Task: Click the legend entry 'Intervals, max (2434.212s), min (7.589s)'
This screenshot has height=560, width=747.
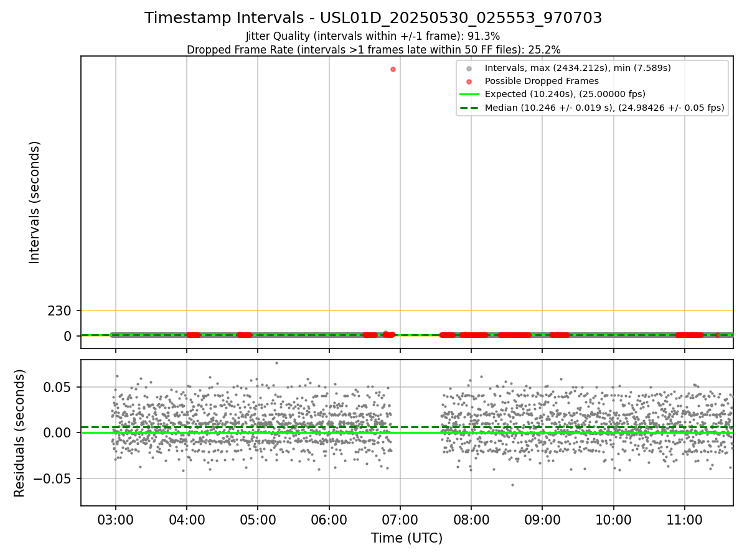Action: click(x=578, y=68)
